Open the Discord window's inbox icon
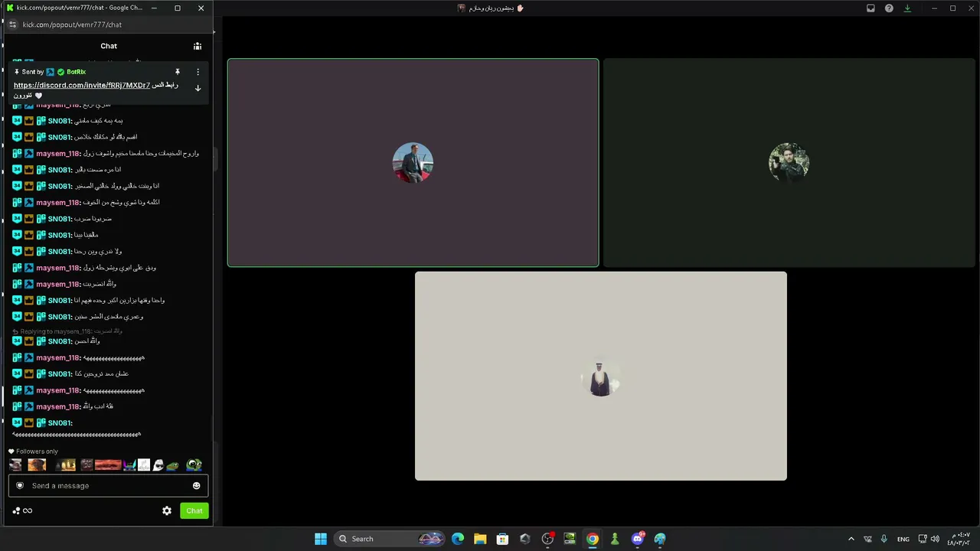The height and width of the screenshot is (551, 980). (x=871, y=8)
